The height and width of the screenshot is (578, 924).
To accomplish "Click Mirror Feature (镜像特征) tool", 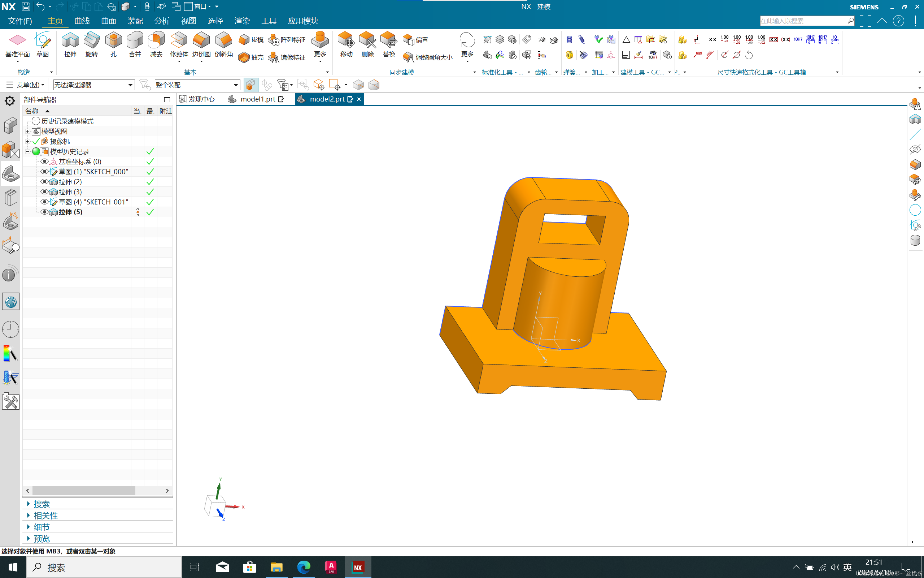I will tap(287, 57).
